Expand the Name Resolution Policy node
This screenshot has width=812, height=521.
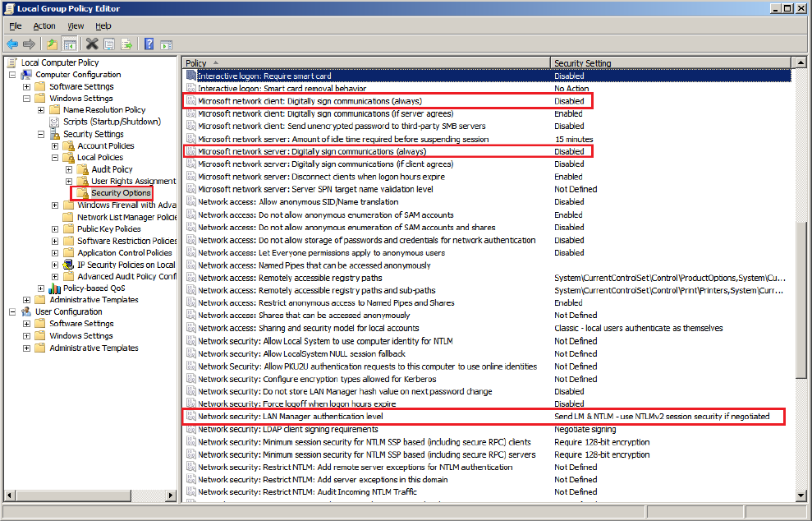click(40, 110)
